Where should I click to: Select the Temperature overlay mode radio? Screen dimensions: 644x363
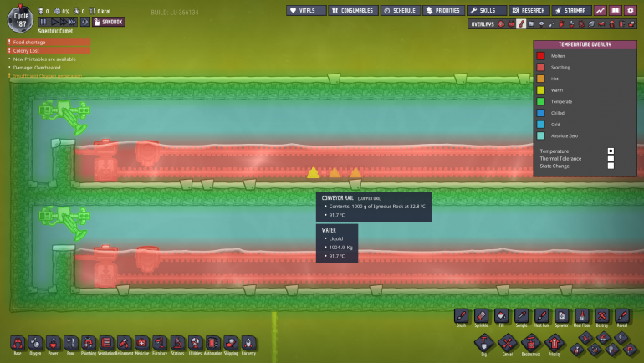coord(611,151)
